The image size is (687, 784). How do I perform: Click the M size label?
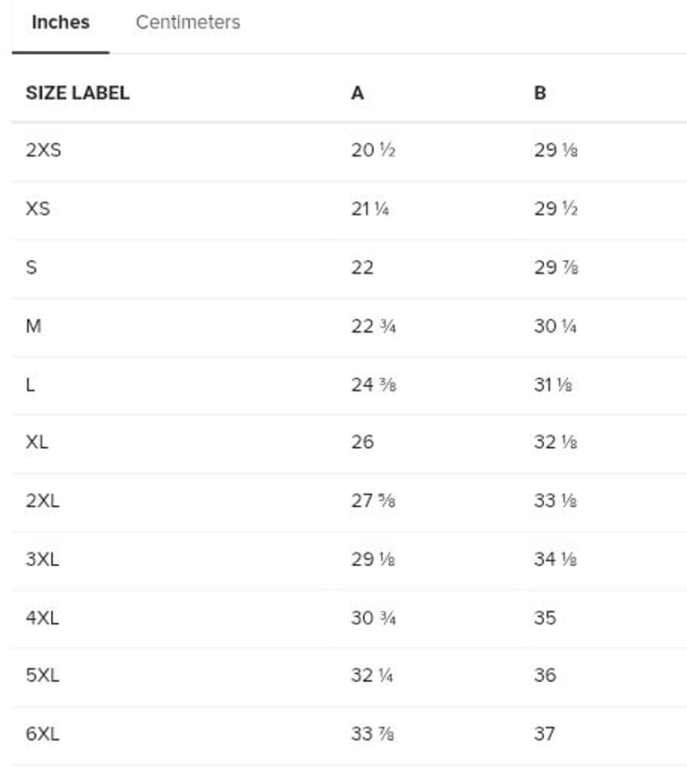click(x=33, y=326)
